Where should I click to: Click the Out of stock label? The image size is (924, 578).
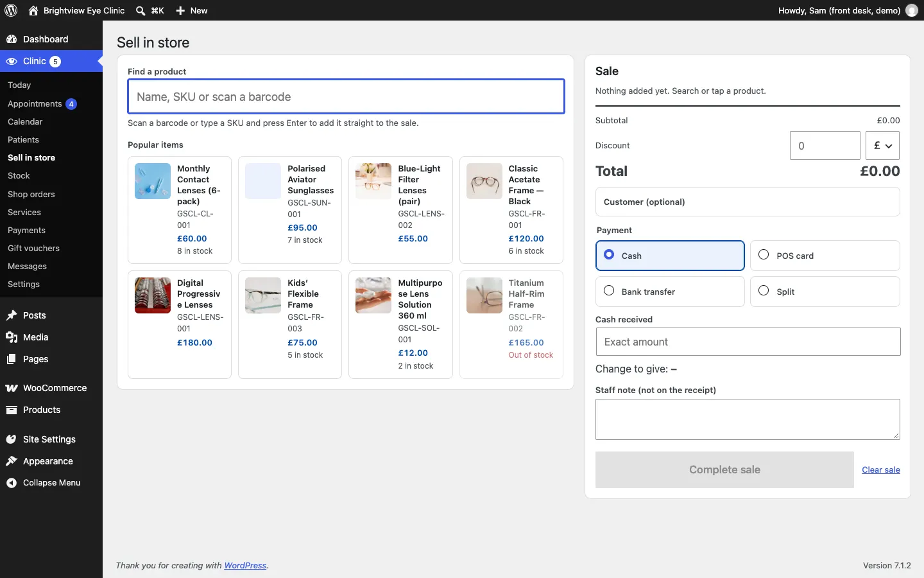(x=531, y=355)
